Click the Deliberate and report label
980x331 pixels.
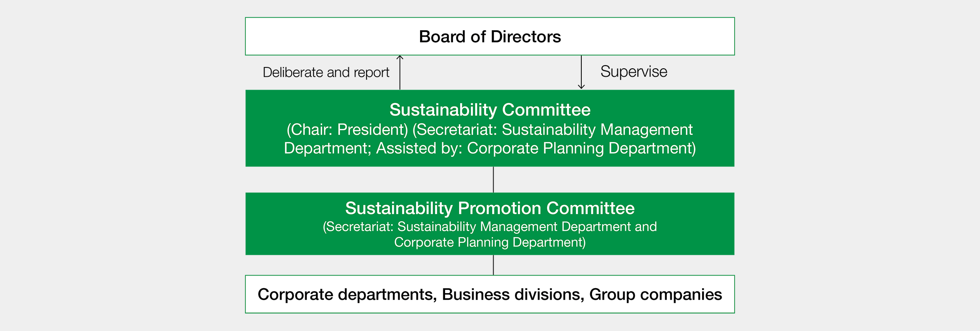pyautogui.click(x=326, y=72)
